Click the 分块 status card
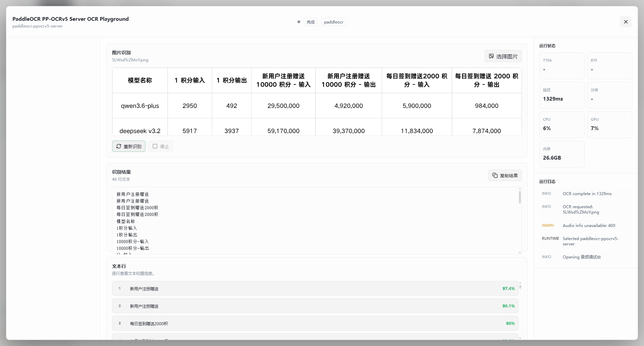The height and width of the screenshot is (346, 644). point(610,95)
